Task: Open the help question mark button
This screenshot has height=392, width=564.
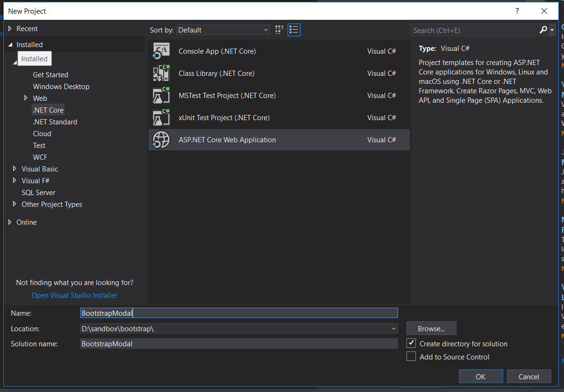Action: (517, 11)
